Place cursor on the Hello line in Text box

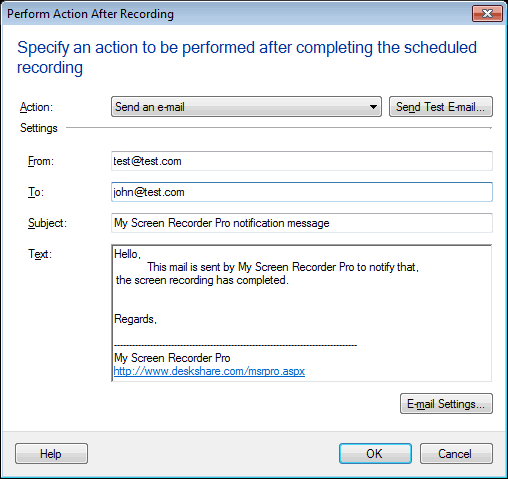pyautogui.click(x=128, y=254)
